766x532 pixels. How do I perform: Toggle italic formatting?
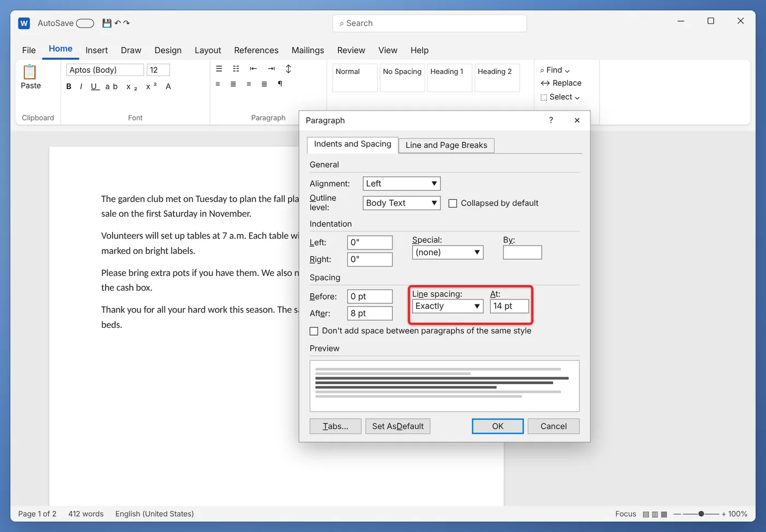81,86
